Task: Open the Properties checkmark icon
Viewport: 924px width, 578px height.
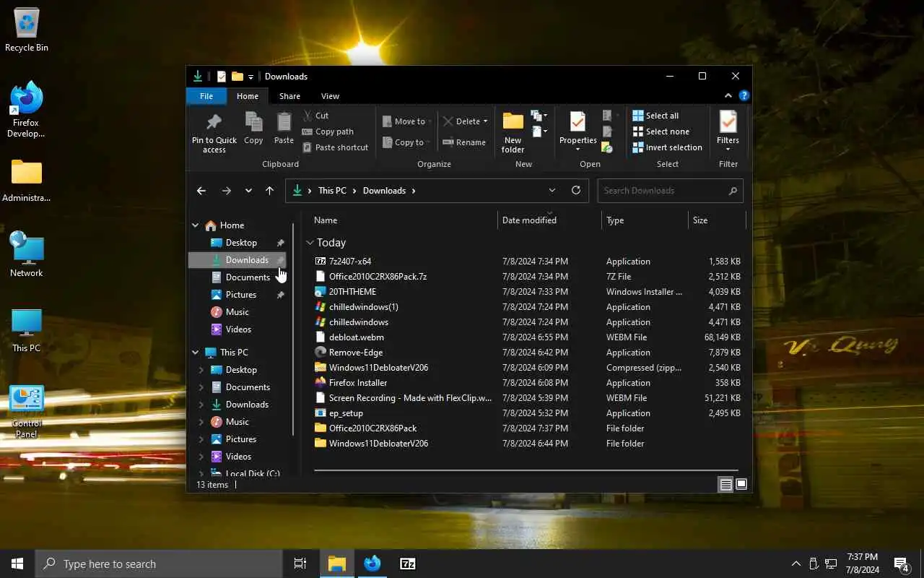Action: click(x=577, y=121)
